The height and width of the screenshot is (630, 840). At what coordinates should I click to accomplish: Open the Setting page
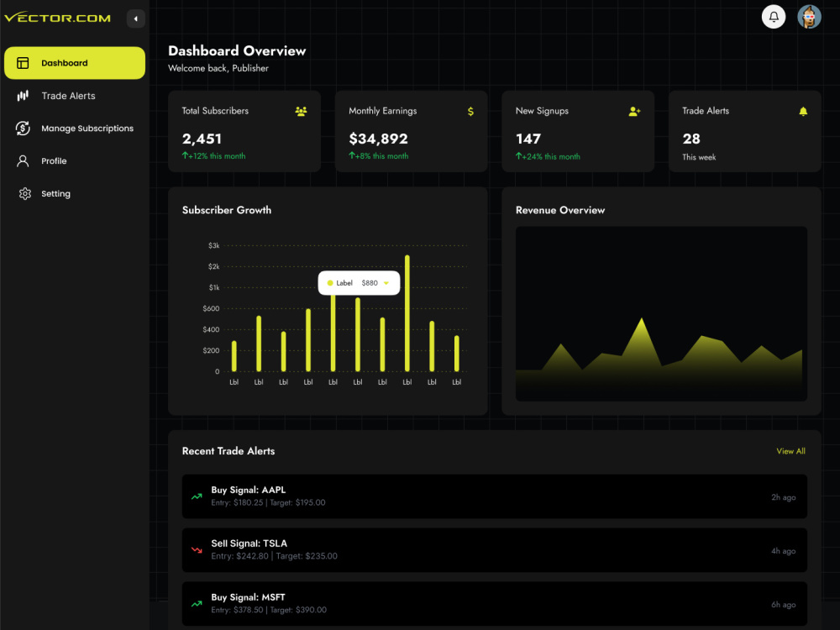tap(55, 194)
